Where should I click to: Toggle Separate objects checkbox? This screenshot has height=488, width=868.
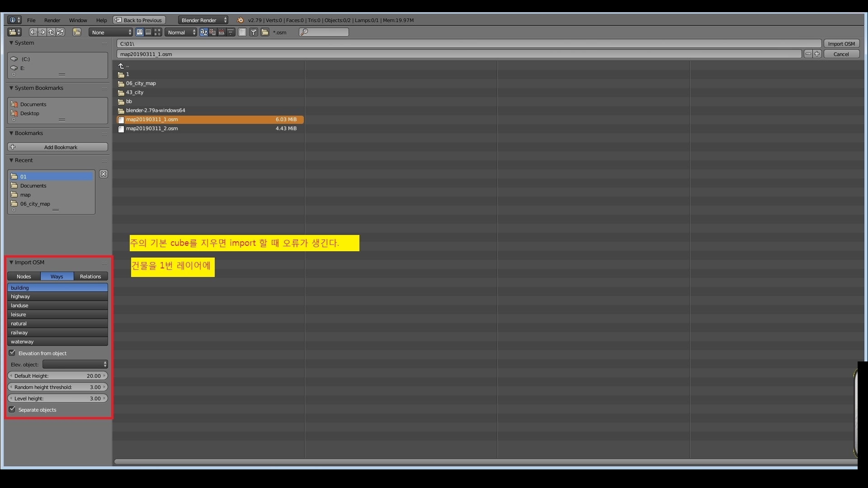pos(12,409)
